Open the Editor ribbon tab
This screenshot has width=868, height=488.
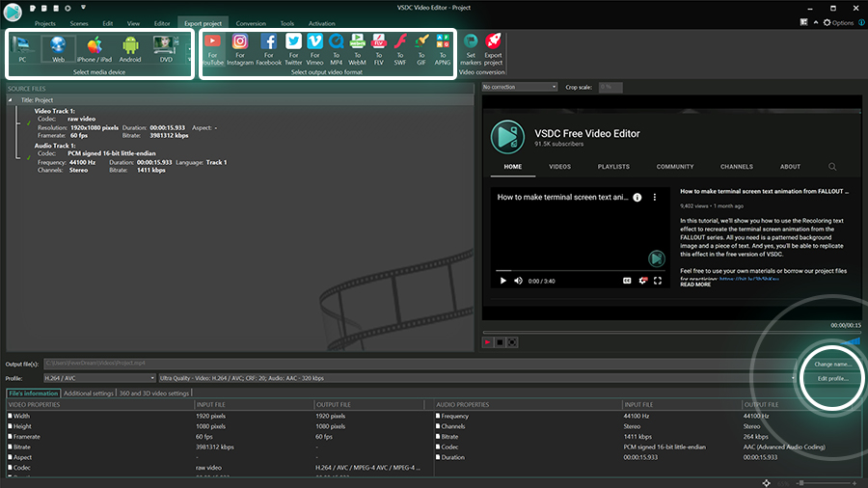162,23
